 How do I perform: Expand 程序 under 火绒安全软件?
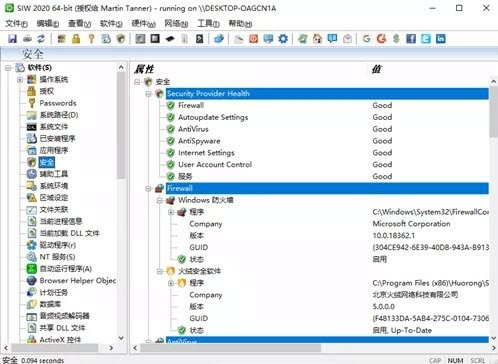171,283
